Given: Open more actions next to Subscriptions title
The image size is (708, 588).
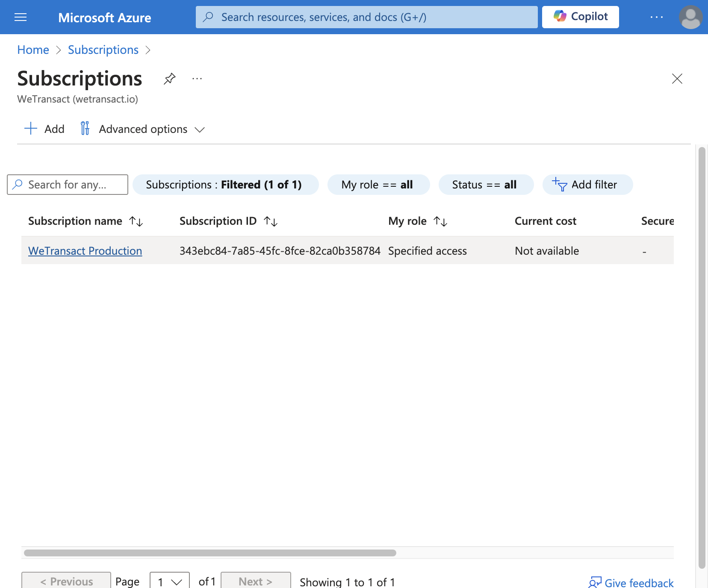Looking at the screenshot, I should tap(197, 79).
